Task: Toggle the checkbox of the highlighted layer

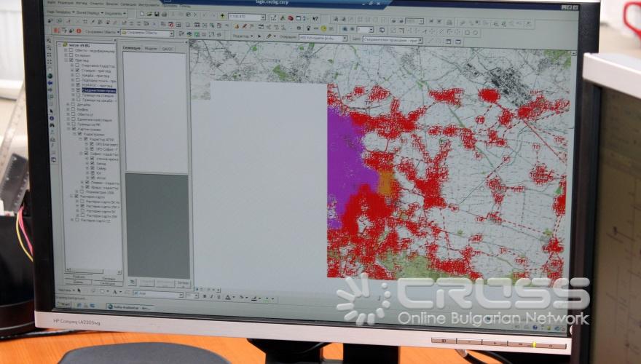Action: point(77,90)
